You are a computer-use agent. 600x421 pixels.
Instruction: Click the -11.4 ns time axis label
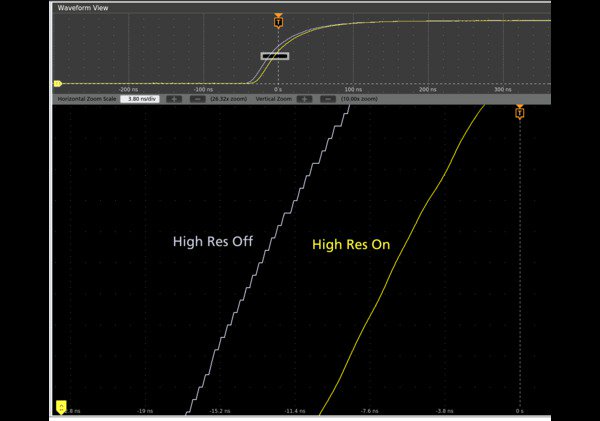coord(295,411)
